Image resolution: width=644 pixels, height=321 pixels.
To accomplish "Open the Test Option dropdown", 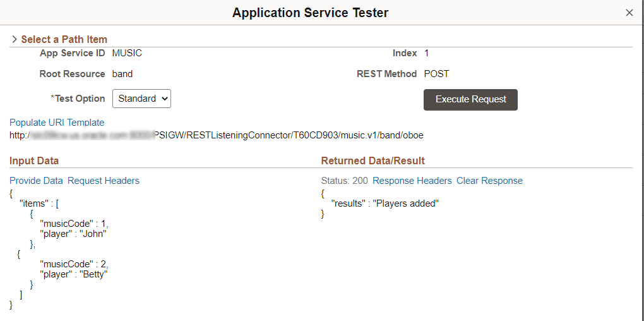I will click(x=141, y=99).
